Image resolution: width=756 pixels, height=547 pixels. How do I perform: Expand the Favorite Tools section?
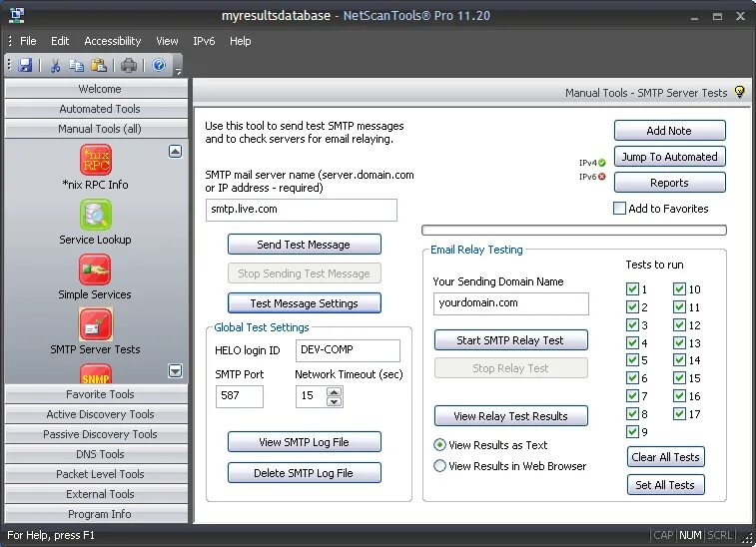pyautogui.click(x=97, y=394)
